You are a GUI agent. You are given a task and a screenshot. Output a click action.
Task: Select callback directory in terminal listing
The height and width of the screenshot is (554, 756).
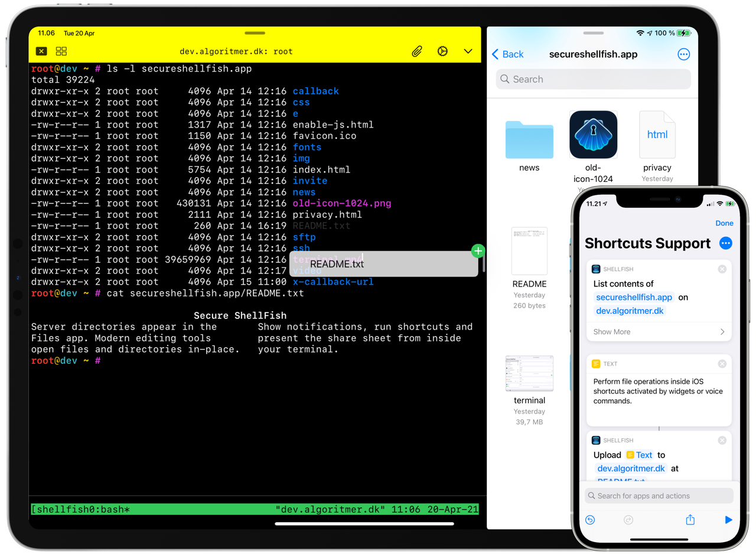pos(316,91)
